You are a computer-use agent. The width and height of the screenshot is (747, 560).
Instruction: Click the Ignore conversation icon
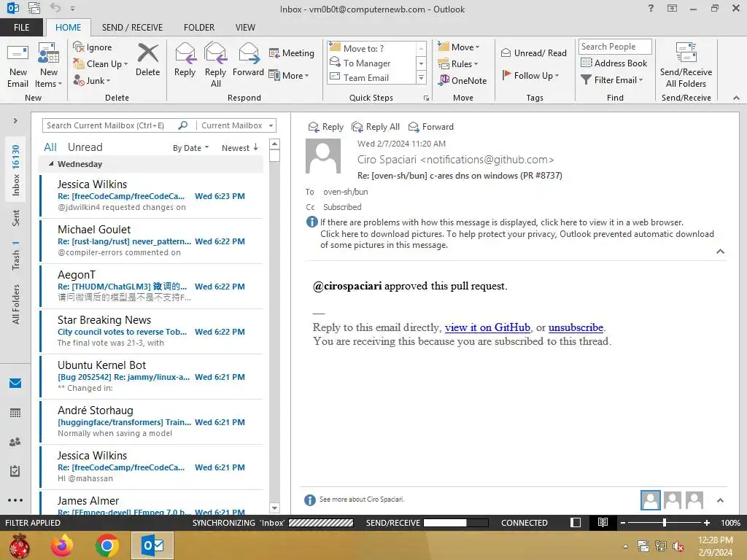point(93,47)
